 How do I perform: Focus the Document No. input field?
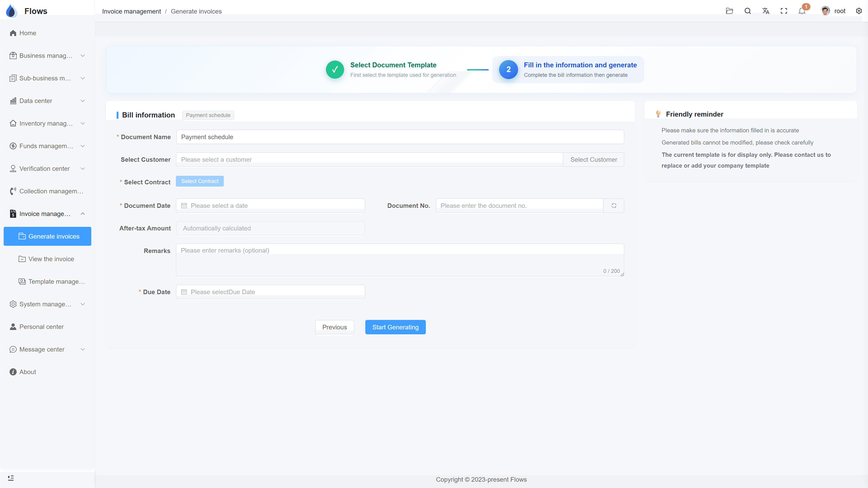pos(520,206)
